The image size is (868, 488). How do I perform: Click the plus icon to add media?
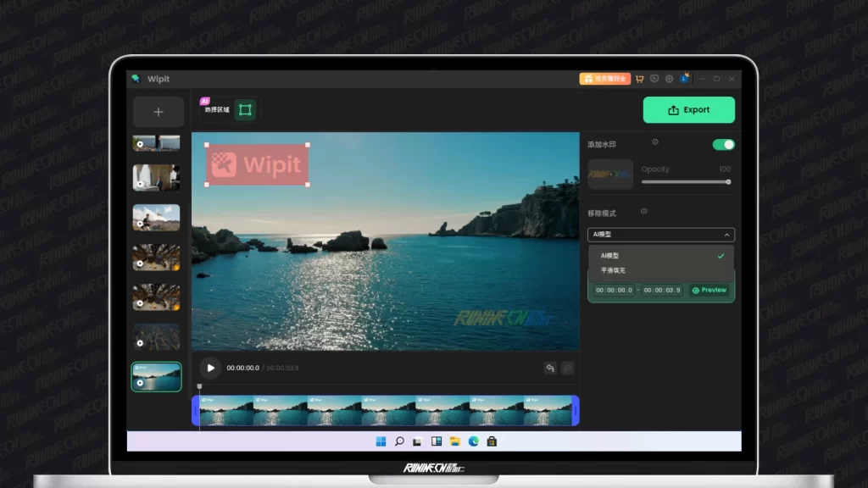pyautogui.click(x=158, y=112)
